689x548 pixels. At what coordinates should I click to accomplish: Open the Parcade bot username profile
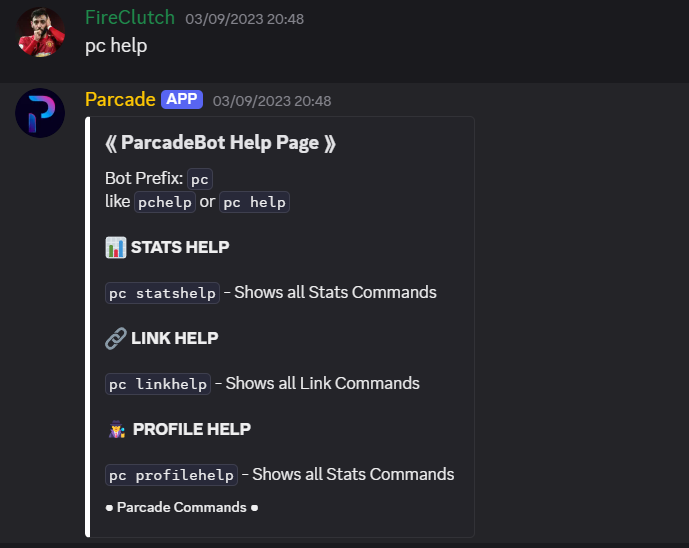tap(120, 99)
